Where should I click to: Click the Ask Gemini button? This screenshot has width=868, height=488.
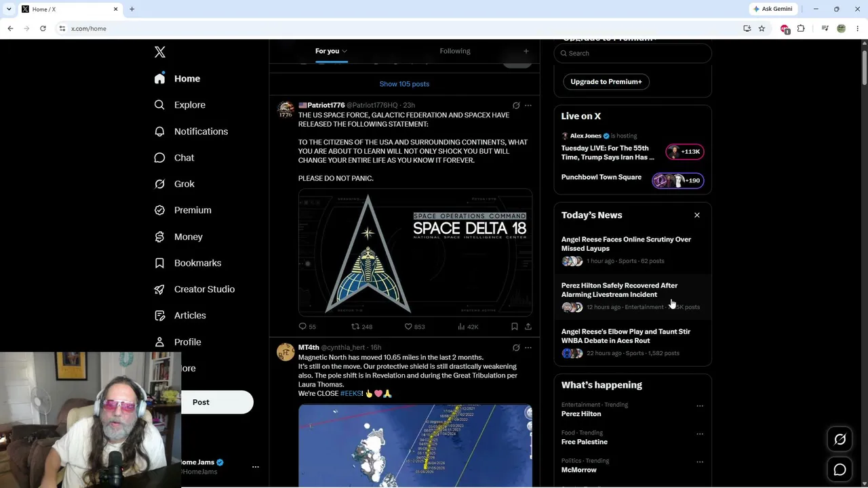click(773, 9)
